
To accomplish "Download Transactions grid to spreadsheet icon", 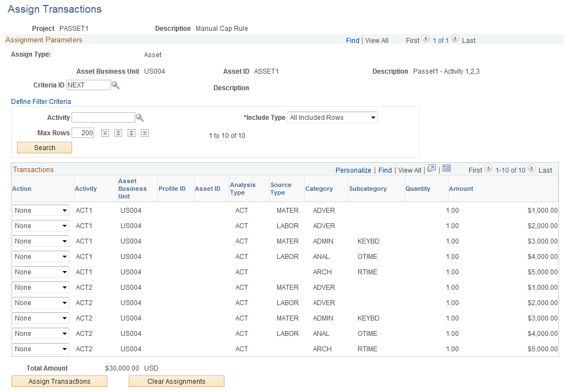I will pyautogui.click(x=446, y=168).
